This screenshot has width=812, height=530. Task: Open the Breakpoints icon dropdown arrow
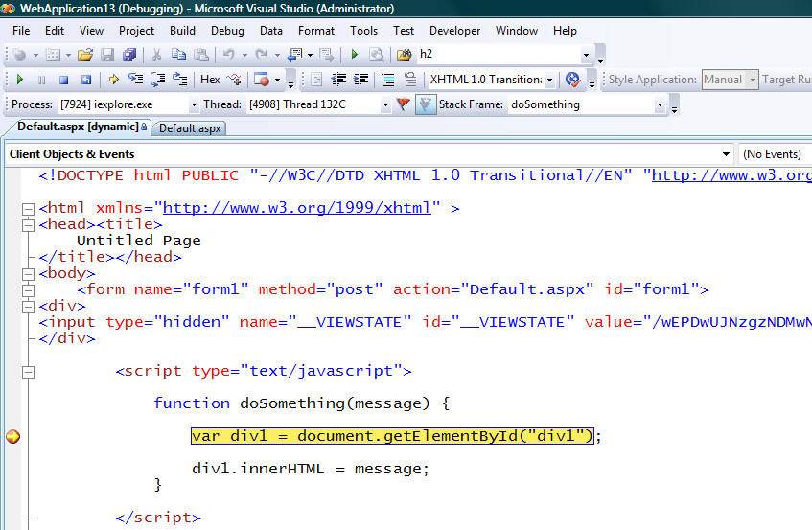[278, 80]
